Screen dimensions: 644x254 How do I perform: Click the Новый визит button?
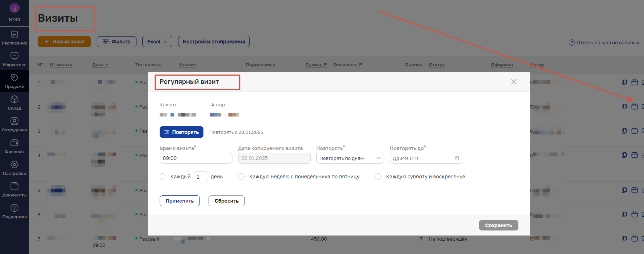[x=64, y=42]
